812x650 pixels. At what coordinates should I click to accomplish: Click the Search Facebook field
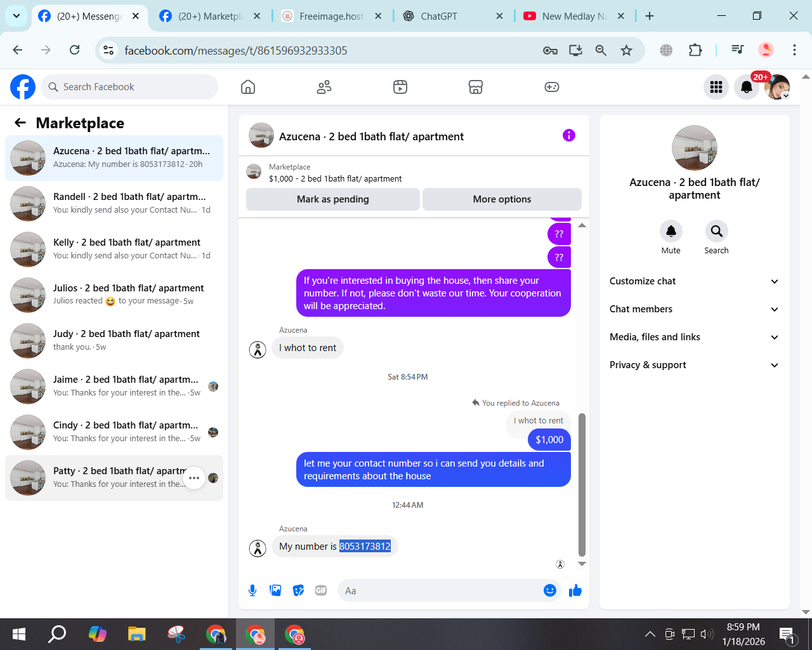pyautogui.click(x=129, y=87)
